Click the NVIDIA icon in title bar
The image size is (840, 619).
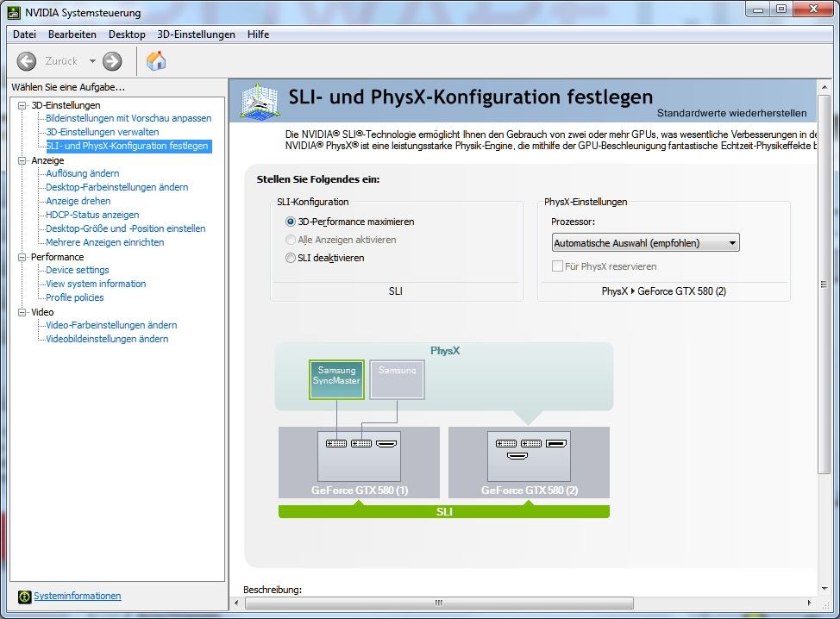tap(14, 12)
